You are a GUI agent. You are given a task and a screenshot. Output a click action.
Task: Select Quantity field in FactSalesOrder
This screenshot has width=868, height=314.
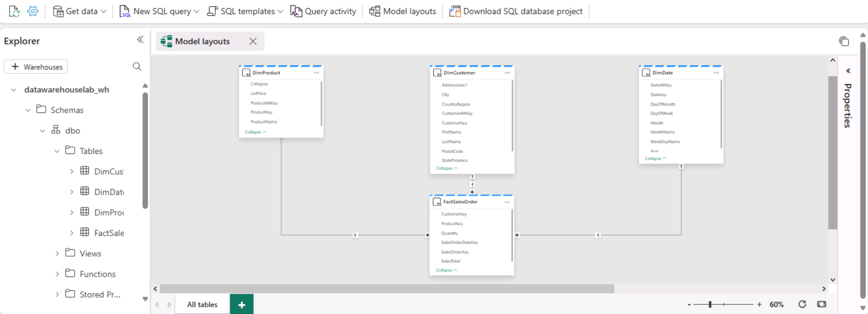pyautogui.click(x=449, y=233)
